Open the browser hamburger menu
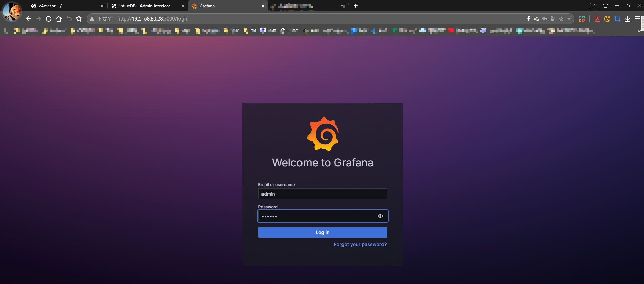Viewport: 644px width, 284px height. click(x=638, y=19)
